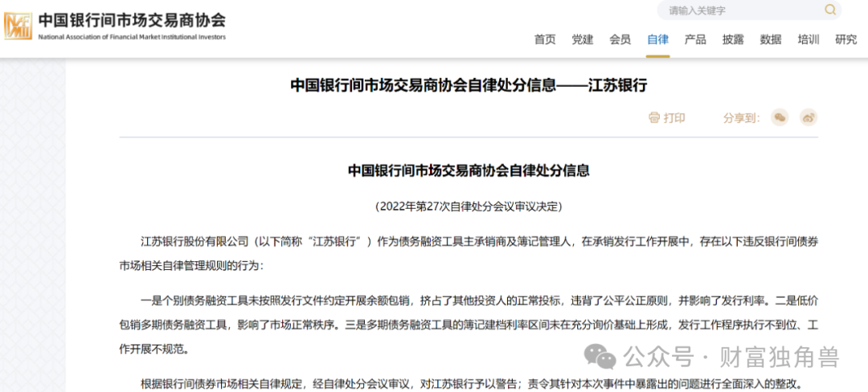Open the 会员 menu item

620,39
